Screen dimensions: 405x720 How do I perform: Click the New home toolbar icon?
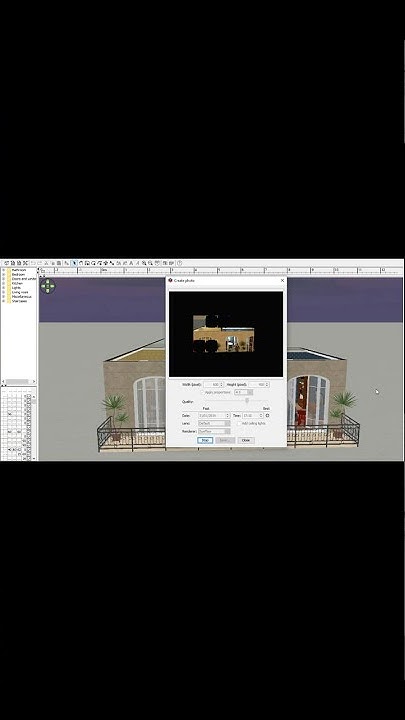(6, 263)
